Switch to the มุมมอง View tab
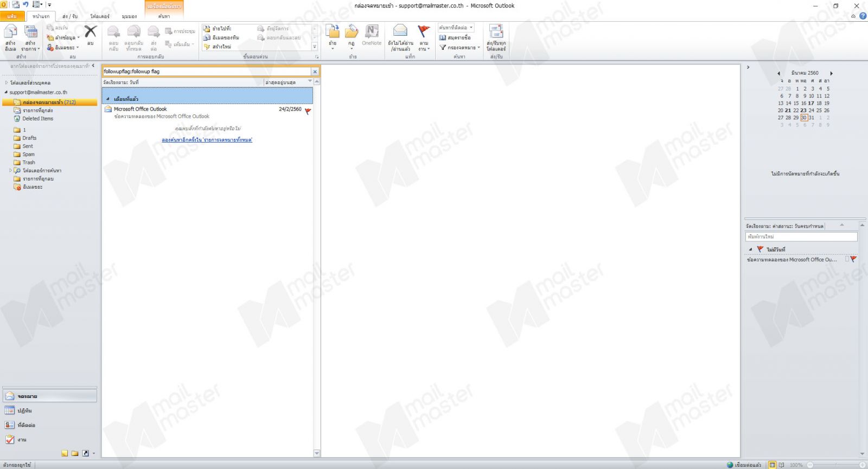 129,16
